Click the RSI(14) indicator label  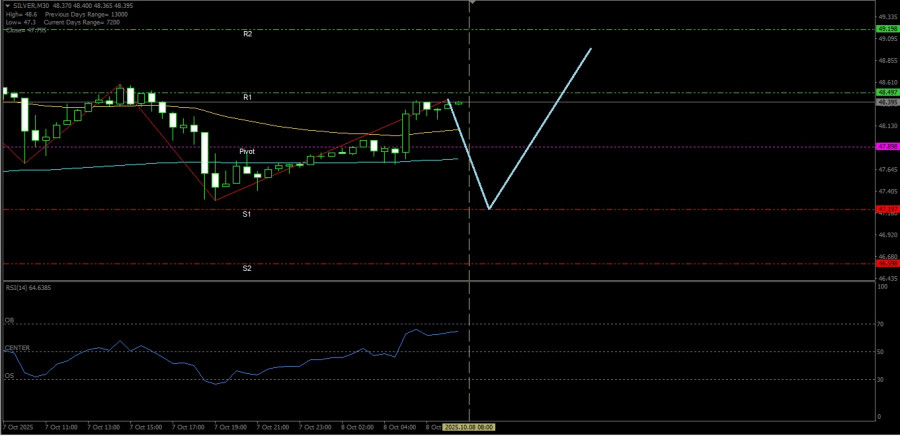click(x=28, y=288)
